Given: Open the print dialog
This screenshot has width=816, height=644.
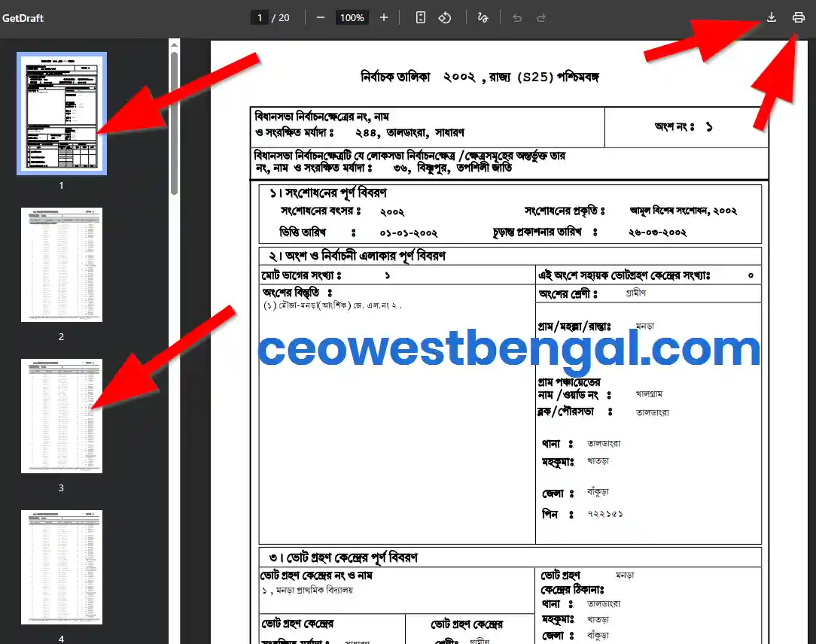Looking at the screenshot, I should 798,17.
